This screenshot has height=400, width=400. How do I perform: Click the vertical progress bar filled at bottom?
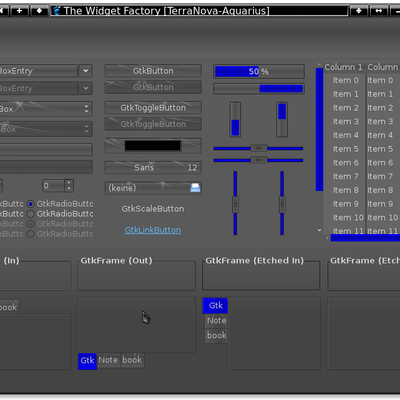tap(235, 119)
